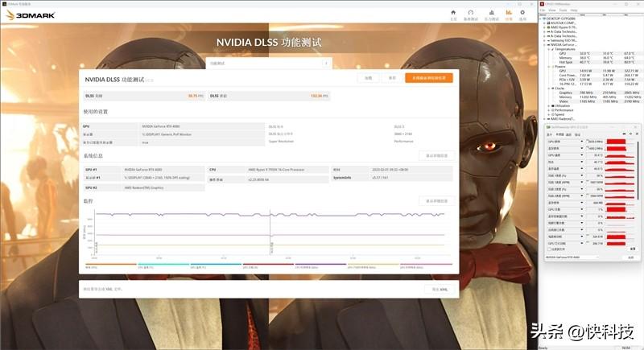Open the 3DMark home page icon
Viewport: 644px width, 350px height.
[x=453, y=13]
